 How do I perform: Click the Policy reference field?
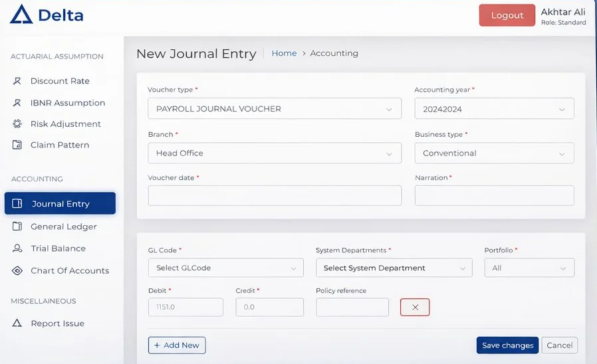(352, 308)
